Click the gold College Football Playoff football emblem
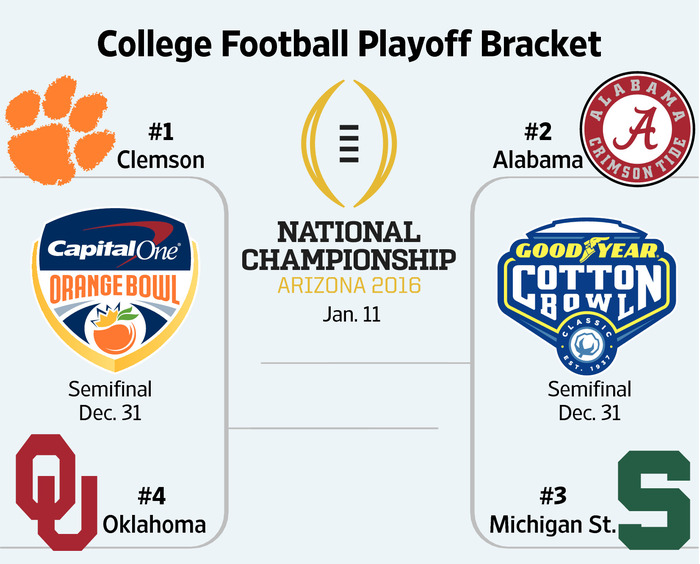 point(349,143)
